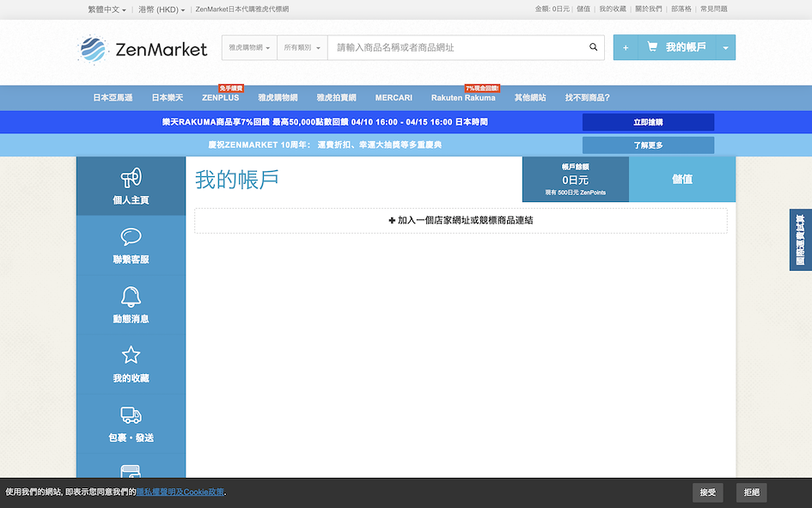This screenshot has width=812, height=508.
Task: Click ZenMarket日本代購雅虎代標網 link
Action: (242, 9)
